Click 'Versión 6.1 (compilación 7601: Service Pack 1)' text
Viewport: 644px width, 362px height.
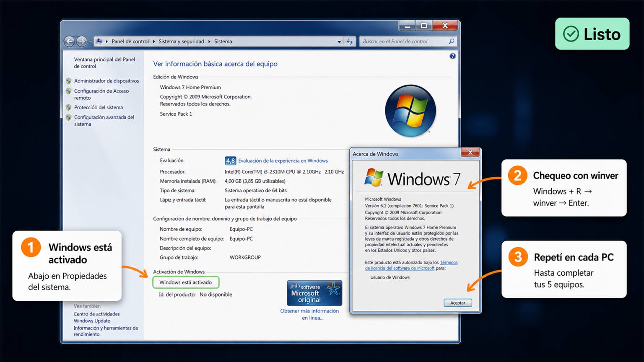point(409,206)
